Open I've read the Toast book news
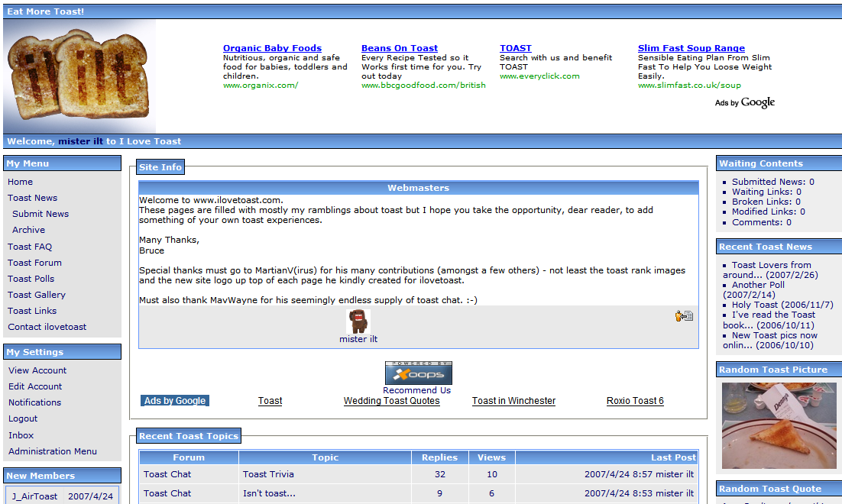The image size is (842, 504). 769,320
